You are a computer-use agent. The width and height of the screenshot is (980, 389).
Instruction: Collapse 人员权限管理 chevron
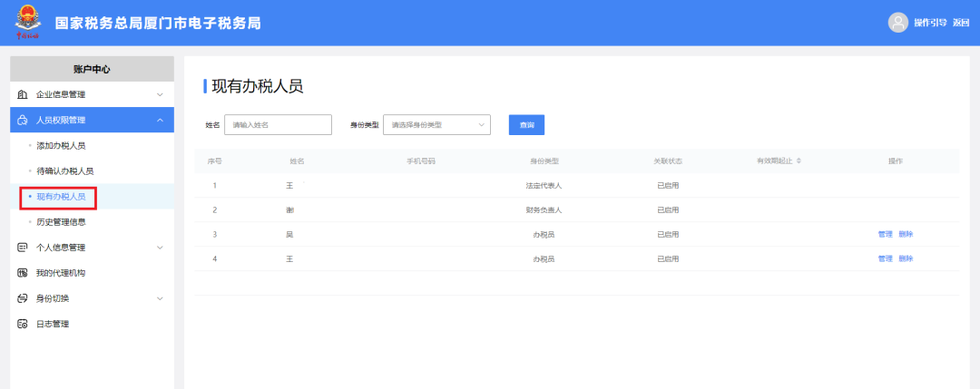tap(160, 120)
